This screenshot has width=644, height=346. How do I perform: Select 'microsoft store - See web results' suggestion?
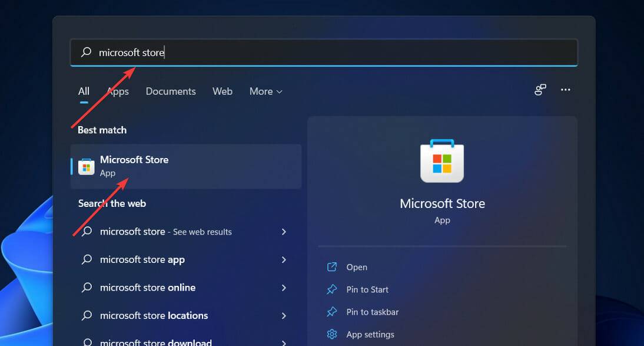coord(186,232)
